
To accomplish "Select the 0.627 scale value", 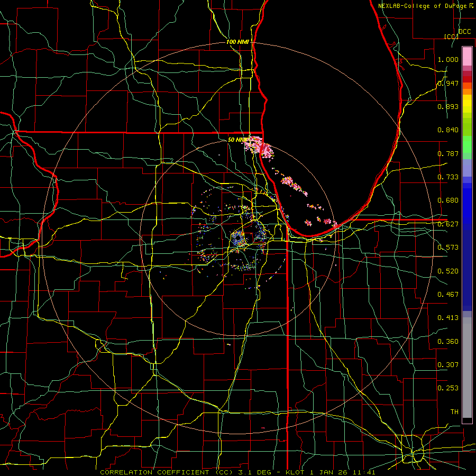I will point(448,224).
